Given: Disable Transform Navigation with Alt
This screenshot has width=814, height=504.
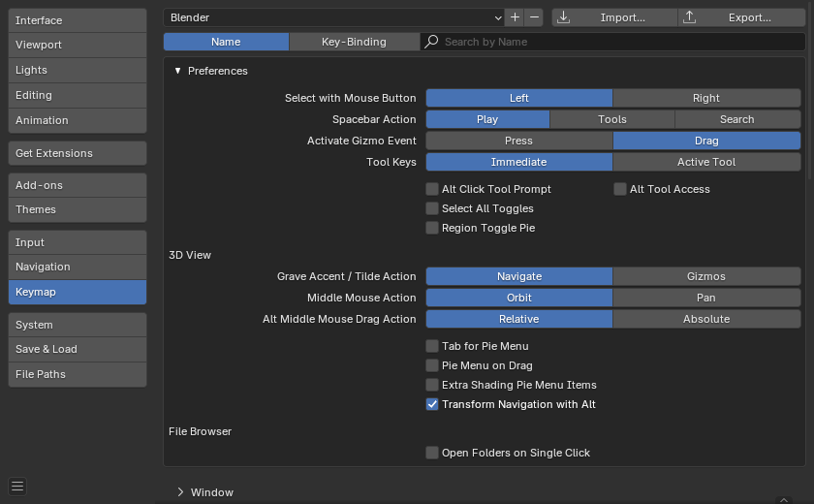Looking at the screenshot, I should 432,404.
